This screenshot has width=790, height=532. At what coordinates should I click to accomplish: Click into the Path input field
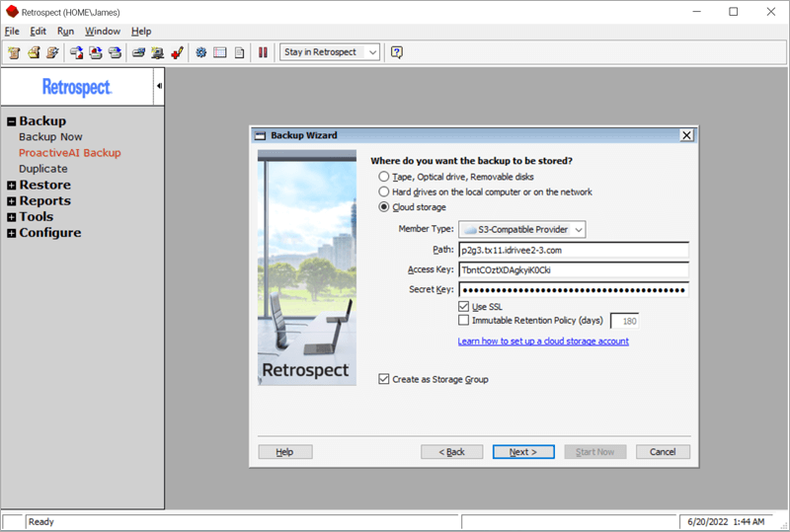click(x=574, y=250)
